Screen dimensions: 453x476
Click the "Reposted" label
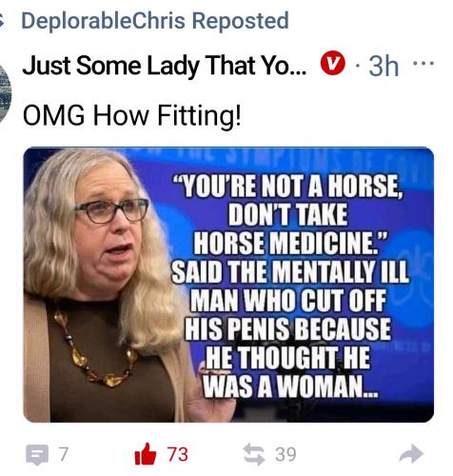tap(240, 21)
